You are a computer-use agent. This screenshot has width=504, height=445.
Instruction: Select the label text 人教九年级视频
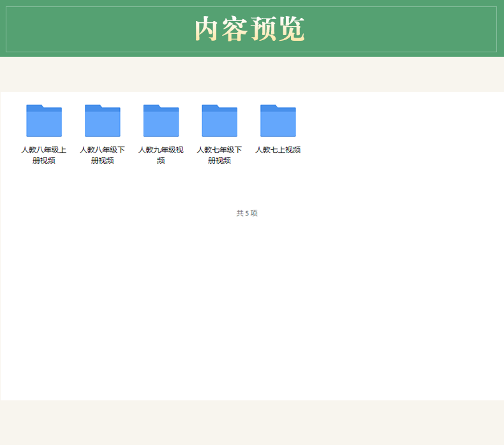(161, 155)
